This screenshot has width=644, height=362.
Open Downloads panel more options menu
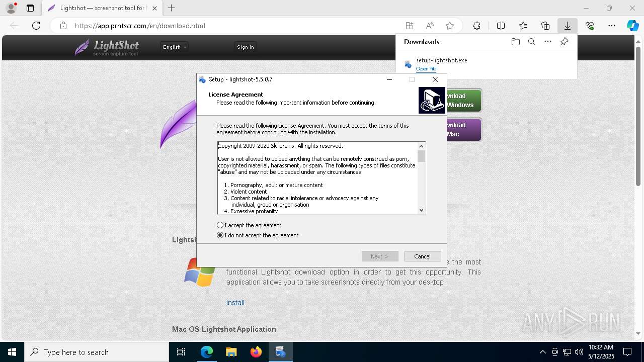click(x=548, y=42)
